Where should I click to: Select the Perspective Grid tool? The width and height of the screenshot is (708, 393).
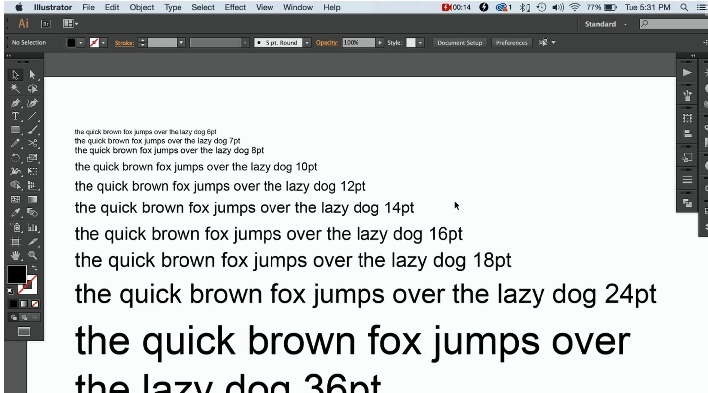tap(32, 185)
